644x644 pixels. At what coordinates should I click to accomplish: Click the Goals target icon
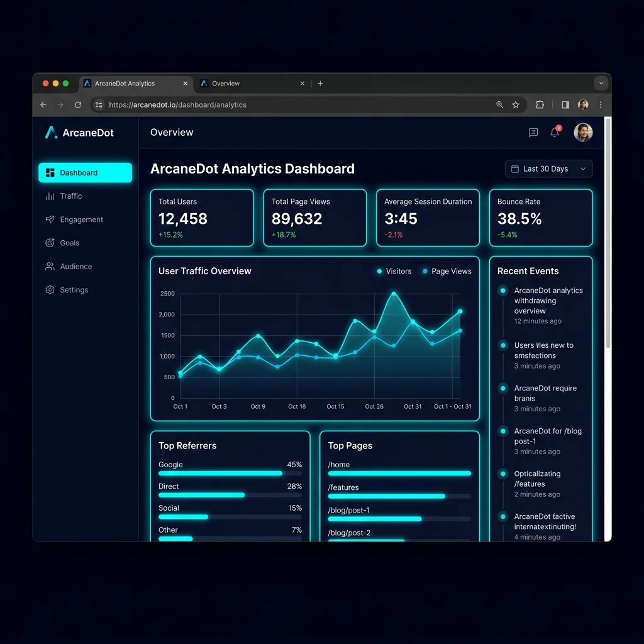tap(50, 243)
